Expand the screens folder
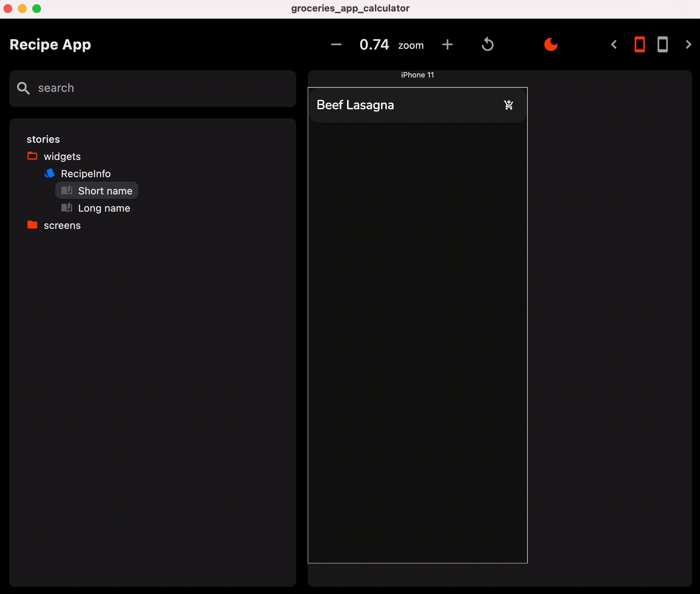Image resolution: width=700 pixels, height=594 pixels. click(62, 225)
